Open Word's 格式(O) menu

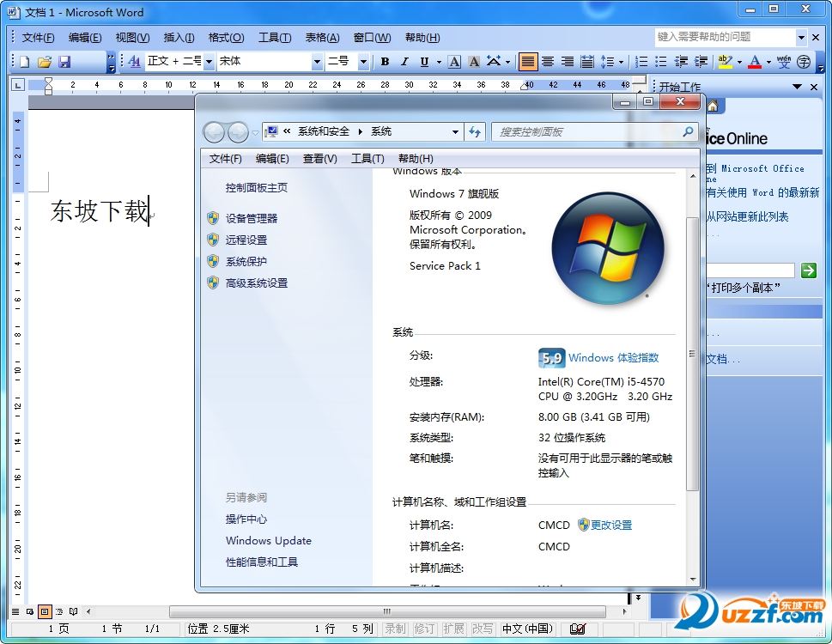click(x=226, y=38)
